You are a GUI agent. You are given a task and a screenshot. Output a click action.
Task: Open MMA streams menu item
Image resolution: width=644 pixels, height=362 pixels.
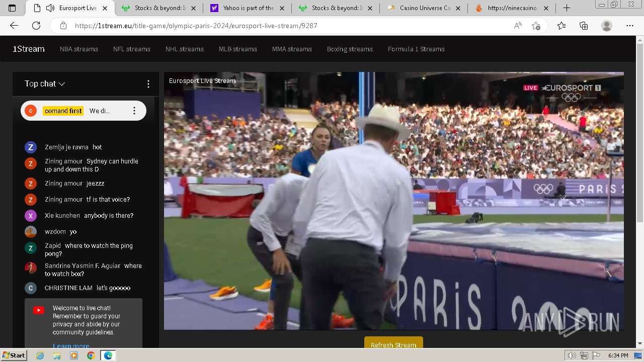coord(292,49)
